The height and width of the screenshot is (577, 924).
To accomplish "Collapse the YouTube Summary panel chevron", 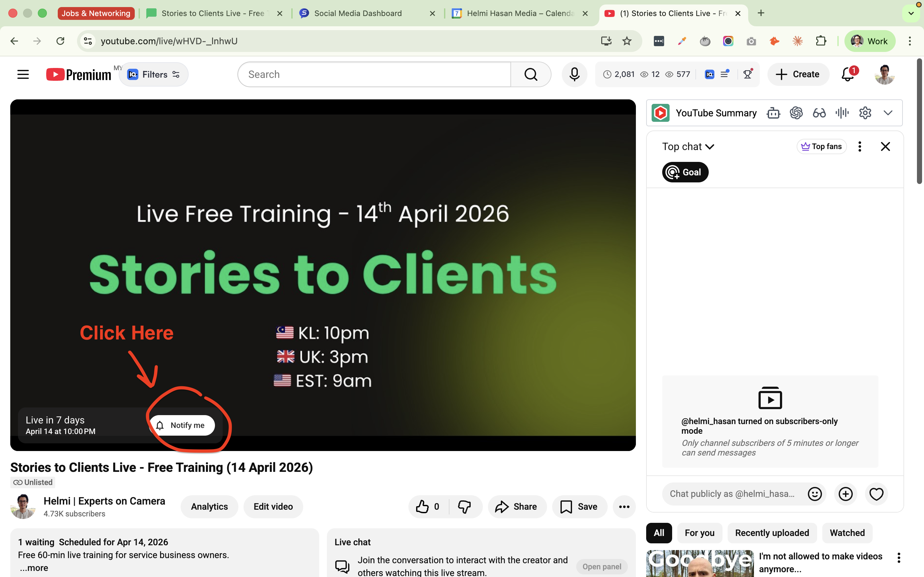I will click(888, 113).
